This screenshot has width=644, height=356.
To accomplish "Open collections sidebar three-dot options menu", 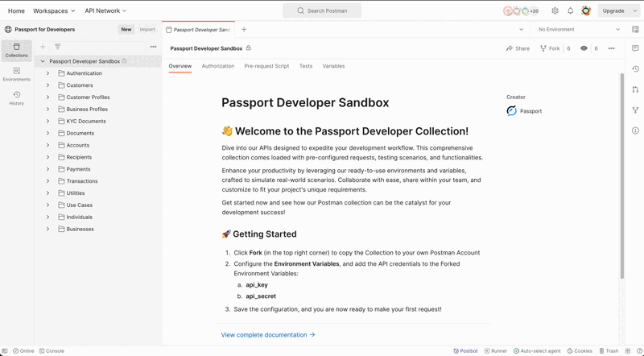I will coord(153,47).
